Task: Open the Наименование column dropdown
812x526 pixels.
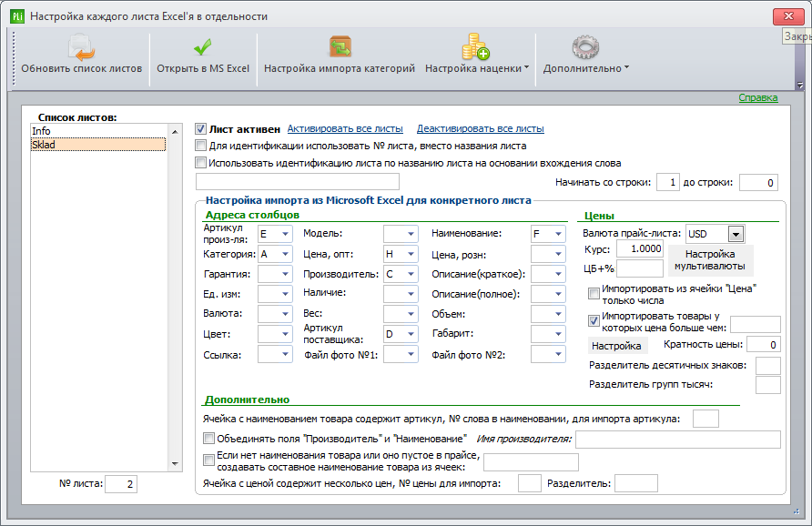Action: tap(558, 234)
